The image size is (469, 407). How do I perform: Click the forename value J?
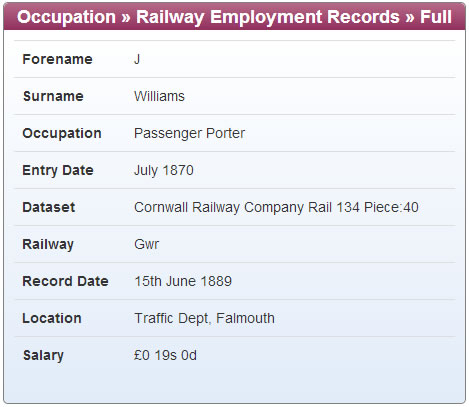[x=137, y=59]
